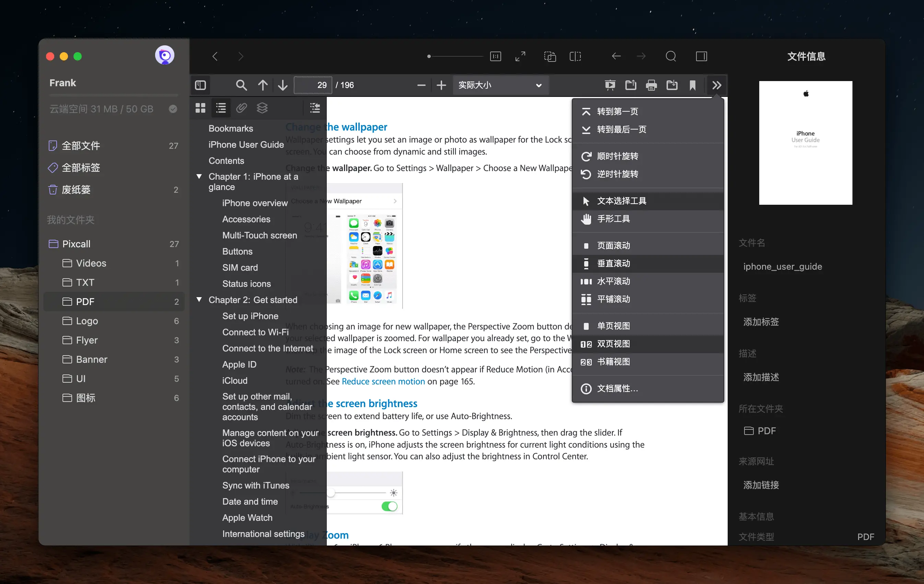Switch to 单页视图 mode
This screenshot has width=924, height=584.
coord(648,326)
